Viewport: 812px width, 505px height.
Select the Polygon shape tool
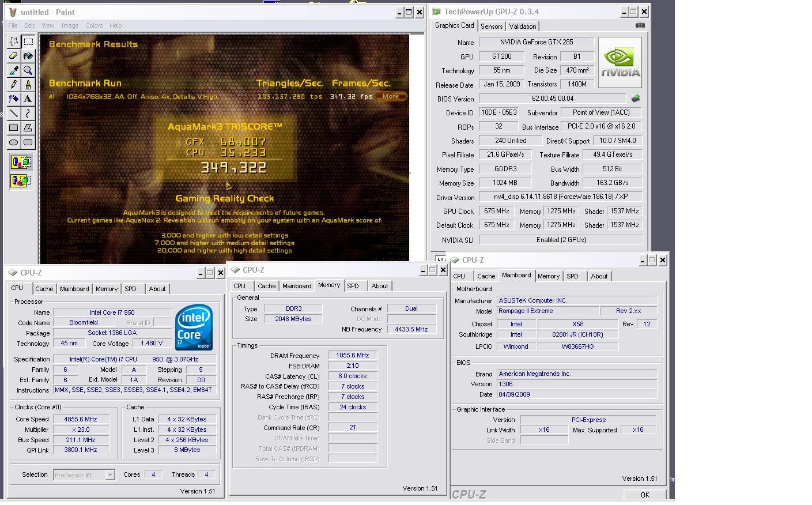pos(28,128)
